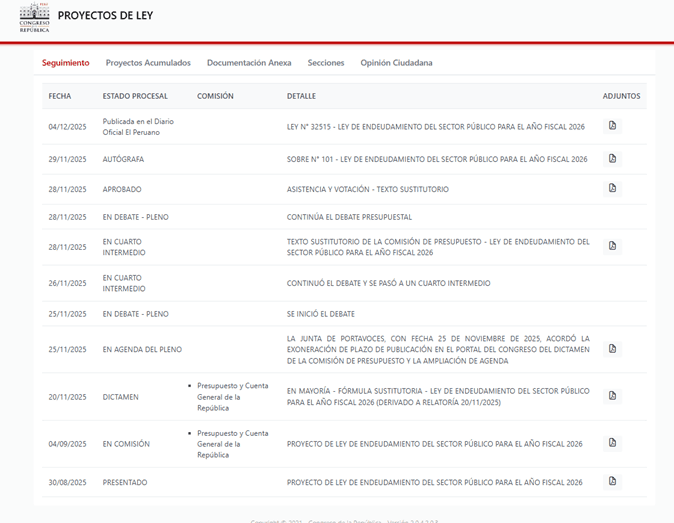
Task: Click the Congreso República logo
Action: tap(33, 18)
